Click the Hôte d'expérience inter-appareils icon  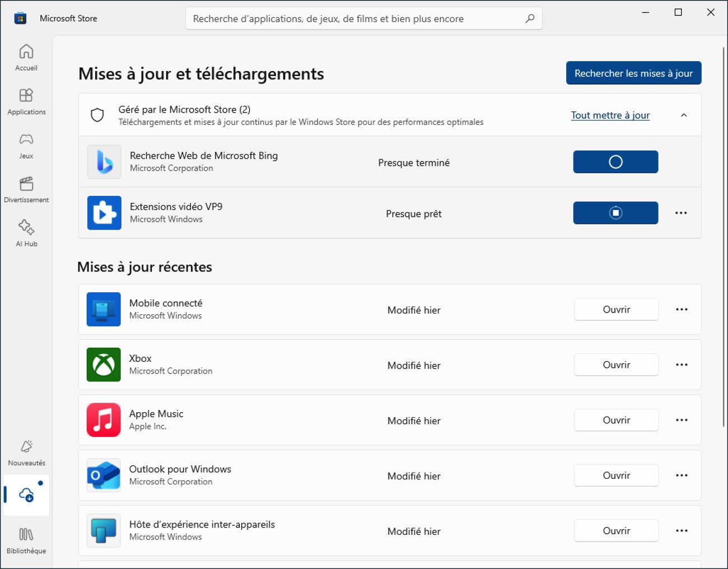click(x=104, y=530)
